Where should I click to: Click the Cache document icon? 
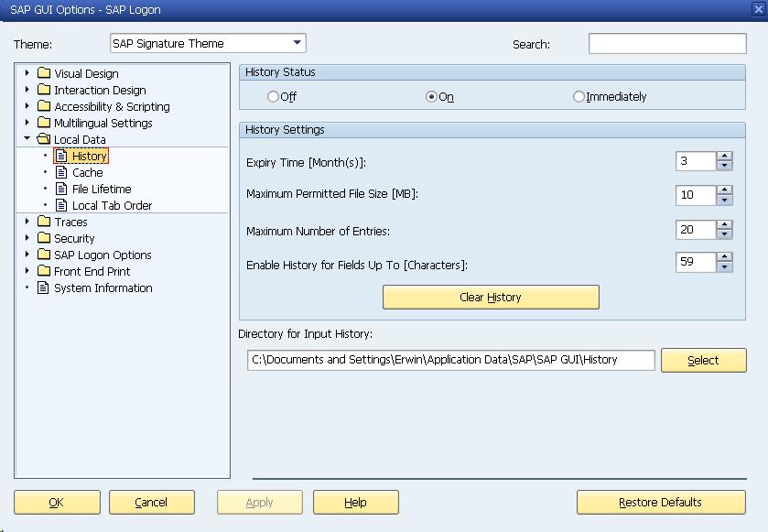[x=61, y=172]
